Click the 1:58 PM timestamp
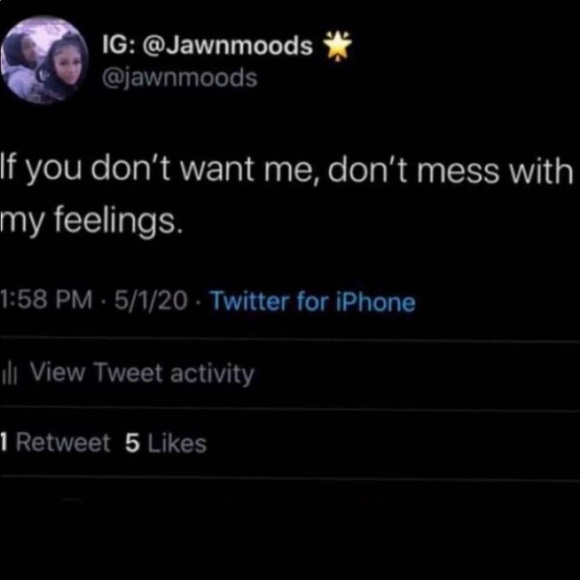Screen dimensions: 580x580 [47, 300]
